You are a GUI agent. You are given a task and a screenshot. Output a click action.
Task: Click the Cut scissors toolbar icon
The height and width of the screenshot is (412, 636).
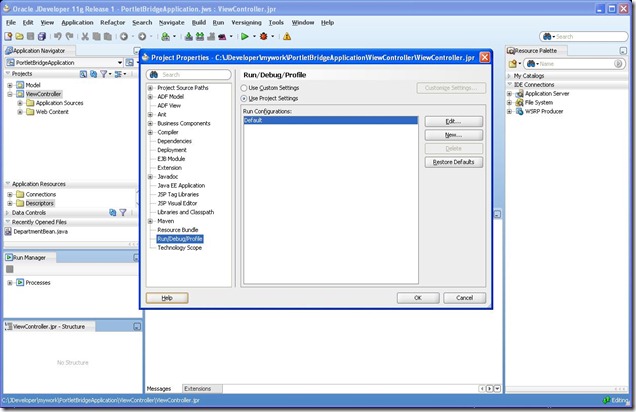click(x=85, y=36)
